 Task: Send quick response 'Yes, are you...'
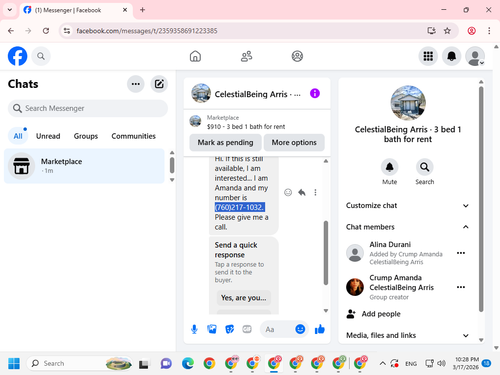click(x=244, y=298)
